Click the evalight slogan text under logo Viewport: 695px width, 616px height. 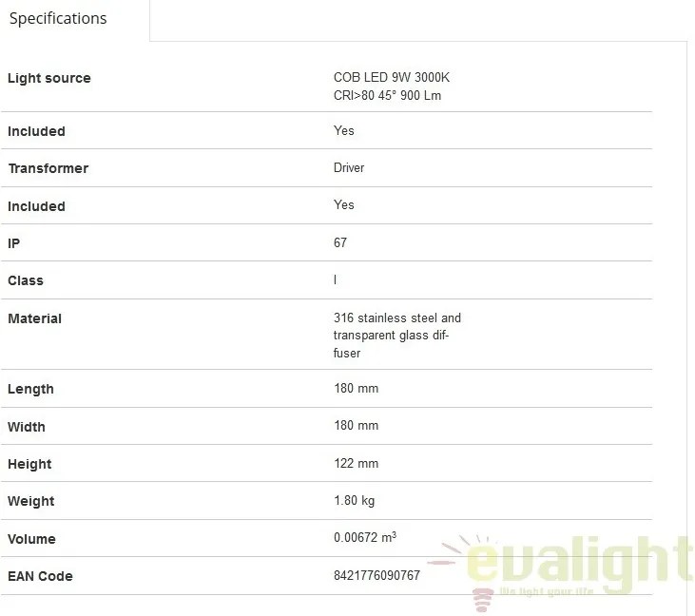click(546, 591)
